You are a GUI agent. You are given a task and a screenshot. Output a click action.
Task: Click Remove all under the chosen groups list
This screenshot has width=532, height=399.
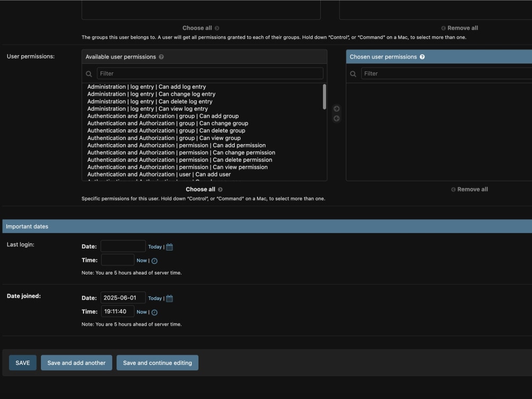pos(460,28)
